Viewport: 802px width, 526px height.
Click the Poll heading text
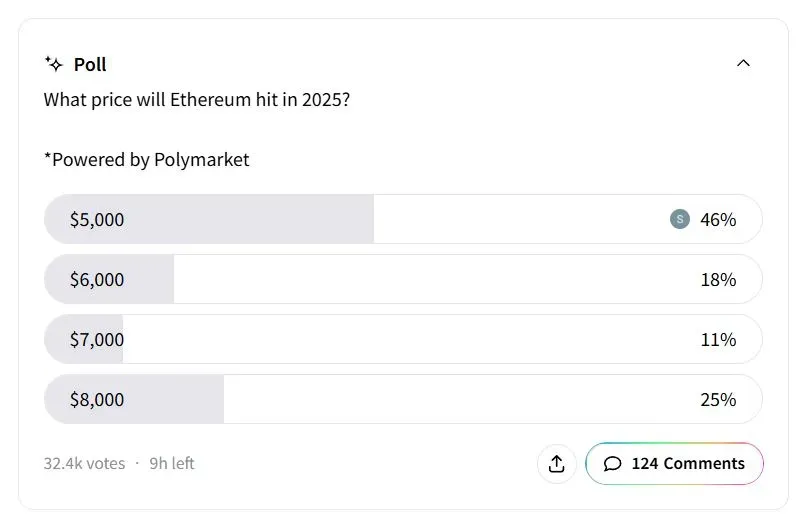90,64
